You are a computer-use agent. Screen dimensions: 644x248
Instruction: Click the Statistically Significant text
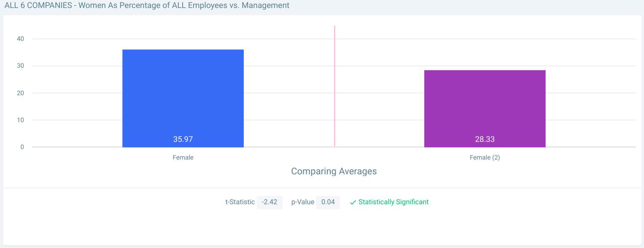(x=393, y=202)
